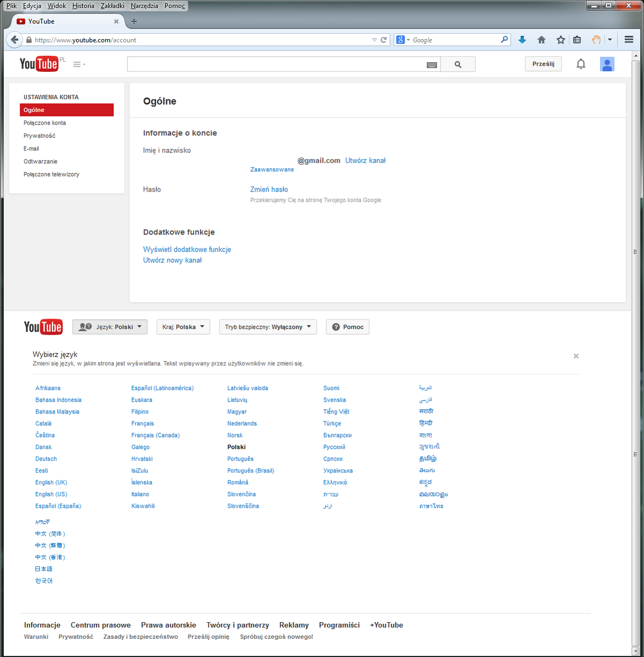The image size is (644, 657).
Task: Reload page using refresh icon in address bar
Action: pos(384,40)
